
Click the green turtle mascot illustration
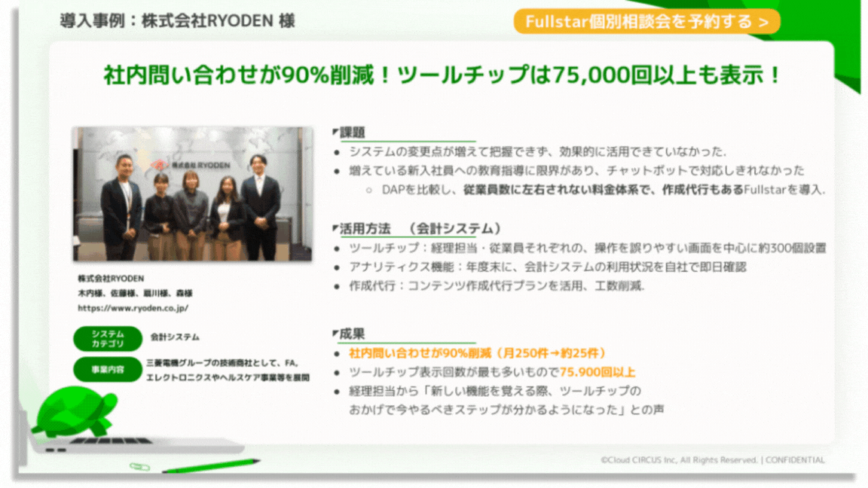tap(74, 412)
